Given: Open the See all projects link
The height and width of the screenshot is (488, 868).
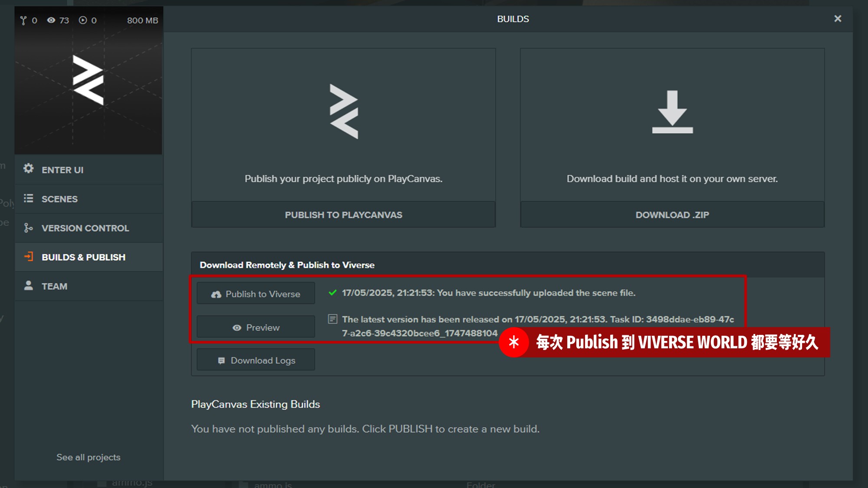Looking at the screenshot, I should [x=89, y=457].
